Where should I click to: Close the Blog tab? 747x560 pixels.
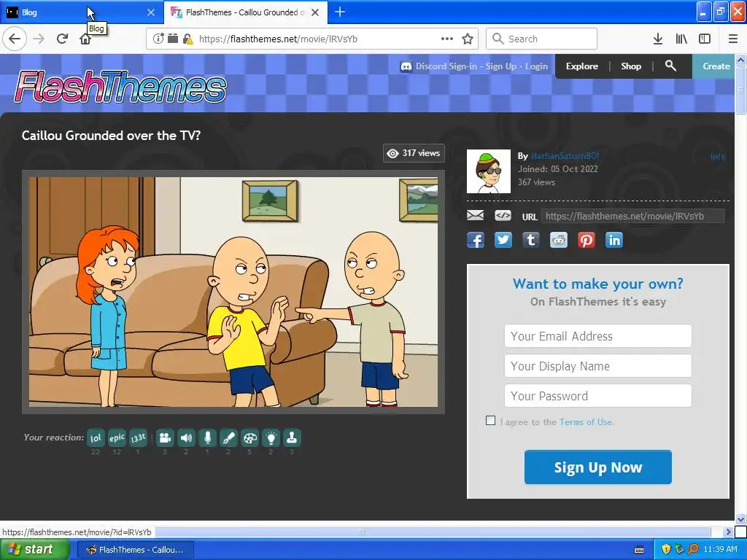[x=151, y=12]
